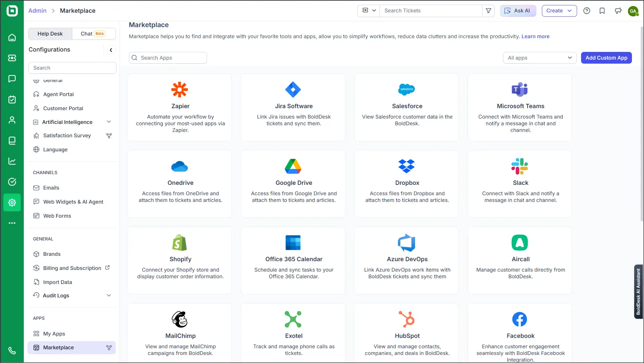Open the bookmarks icon in top bar
This screenshot has height=363, width=644.
point(602,11)
